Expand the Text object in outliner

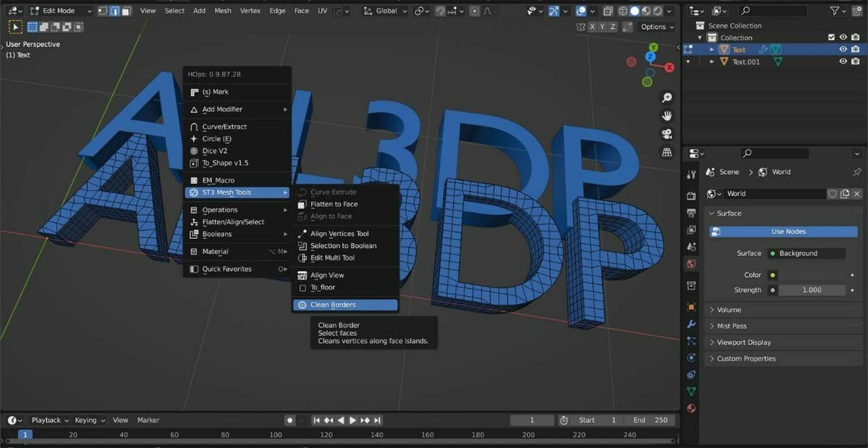[x=712, y=50]
